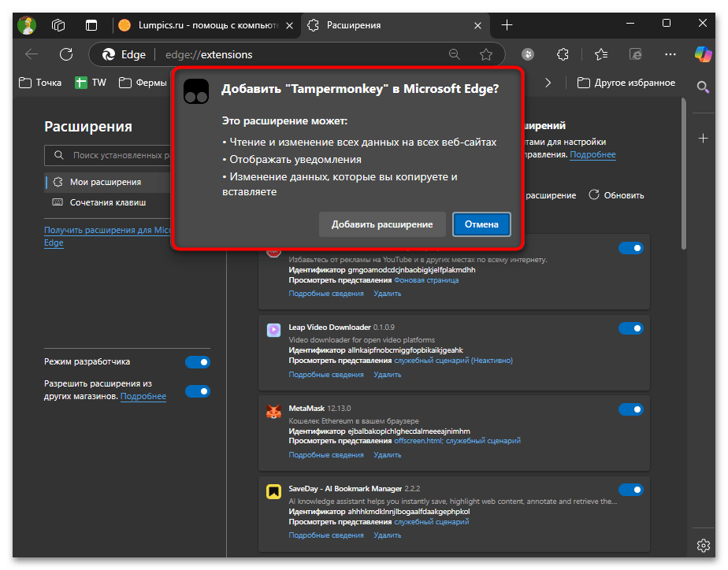Open the tab actions menu icon
This screenshot has height=570, width=728.
point(91,25)
